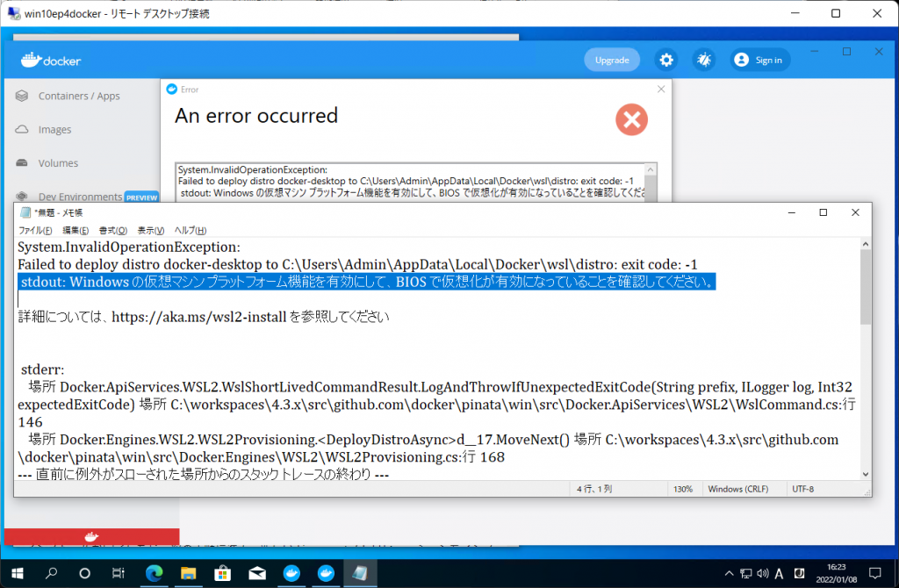Viewport: 899px width, 588px height.
Task: Click highlighted 'stdout: Windows' line in Notepad
Action: (367, 282)
